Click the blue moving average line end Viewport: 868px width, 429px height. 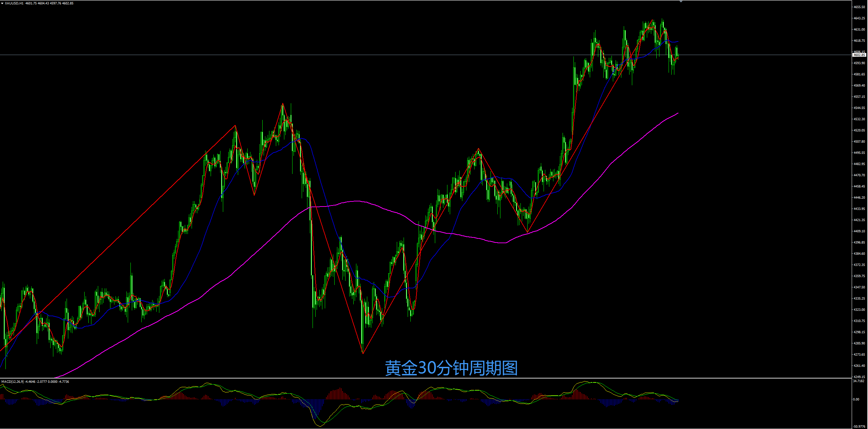[678, 42]
